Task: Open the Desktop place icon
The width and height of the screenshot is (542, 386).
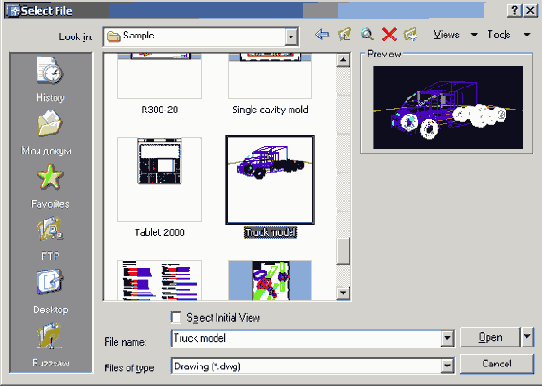Action: (x=50, y=282)
